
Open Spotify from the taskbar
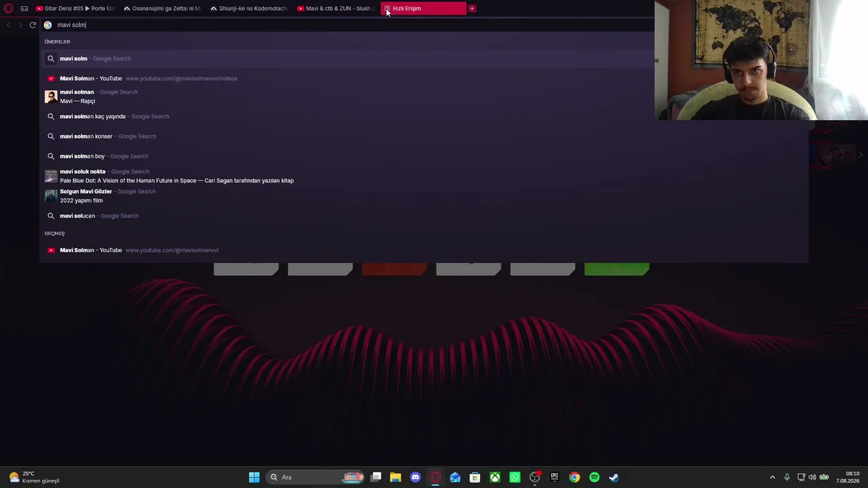tap(594, 477)
